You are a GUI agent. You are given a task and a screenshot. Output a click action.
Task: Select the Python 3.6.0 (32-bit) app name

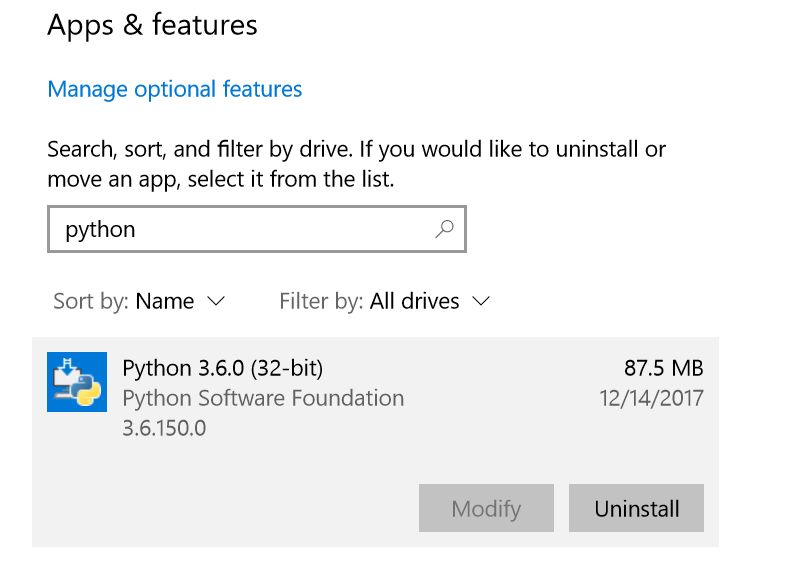(x=222, y=367)
